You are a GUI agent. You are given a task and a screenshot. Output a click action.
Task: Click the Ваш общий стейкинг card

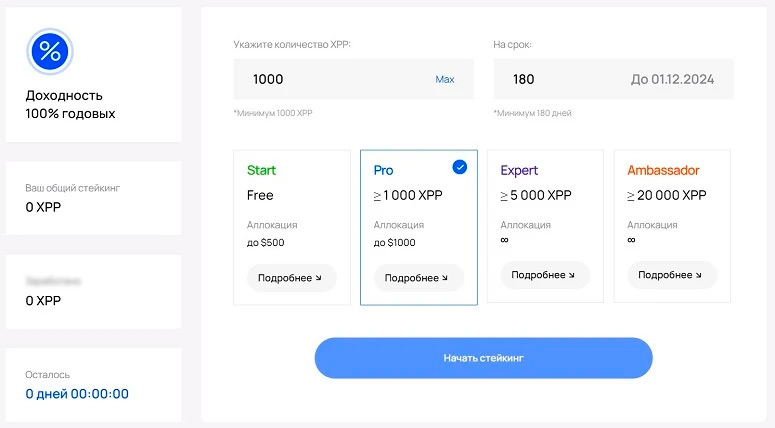[93, 198]
